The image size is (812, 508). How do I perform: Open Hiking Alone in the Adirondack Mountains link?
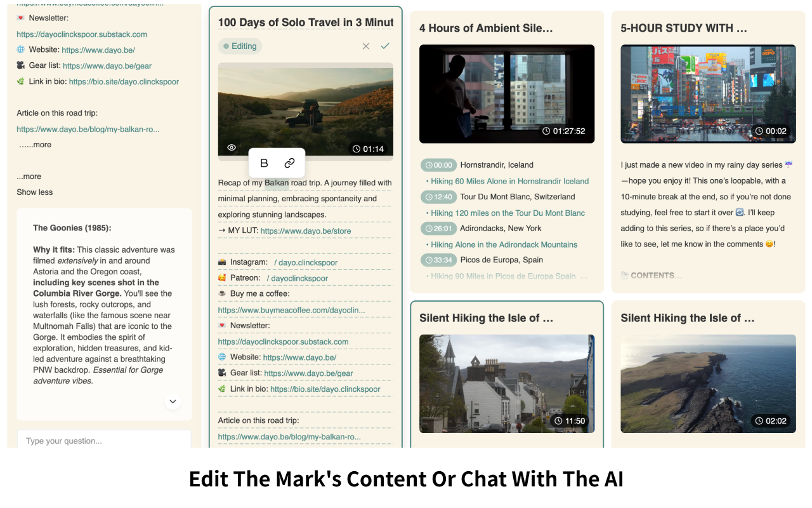pyautogui.click(x=504, y=244)
